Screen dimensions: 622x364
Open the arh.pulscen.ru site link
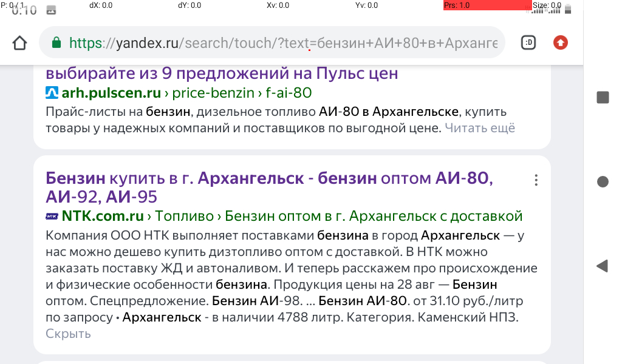pos(112,93)
